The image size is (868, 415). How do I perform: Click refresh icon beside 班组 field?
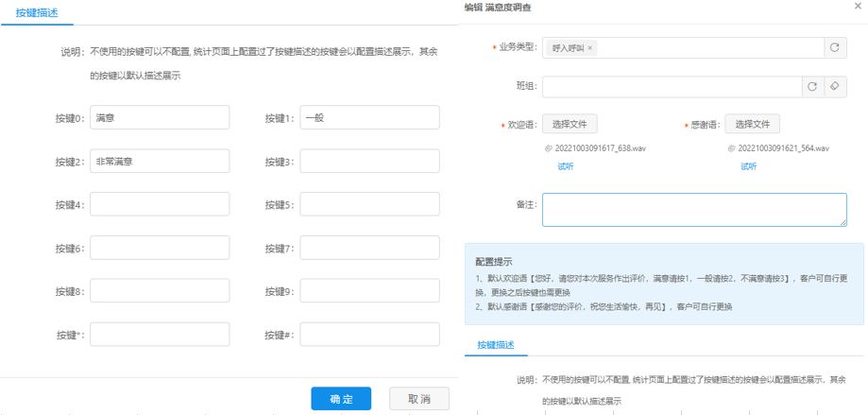click(812, 87)
